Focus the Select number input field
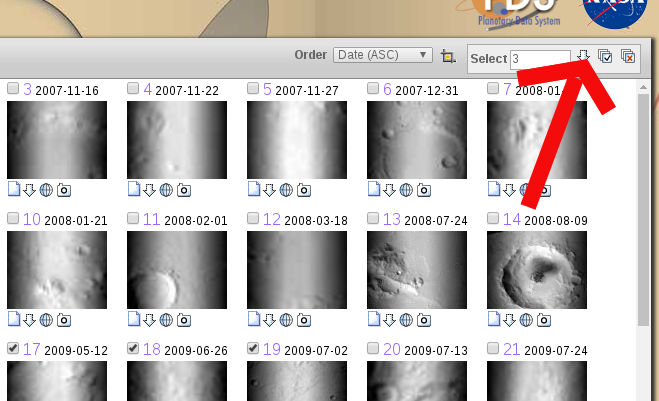 [x=540, y=59]
